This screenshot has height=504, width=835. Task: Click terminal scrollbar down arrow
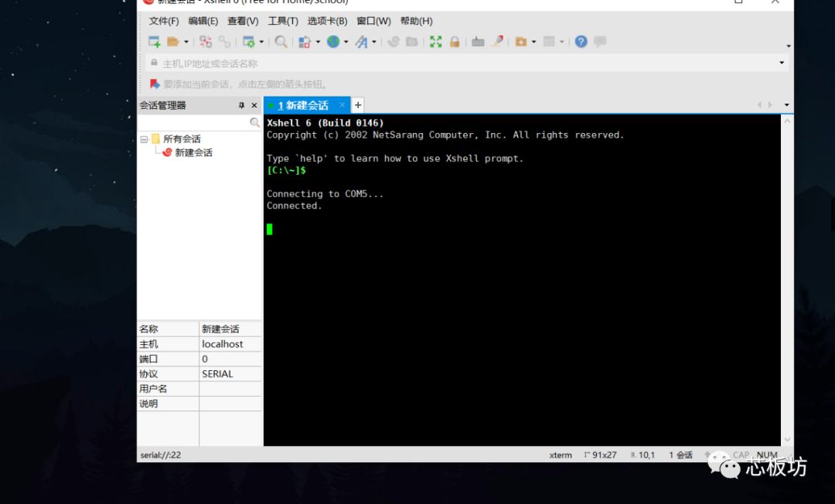point(787,440)
